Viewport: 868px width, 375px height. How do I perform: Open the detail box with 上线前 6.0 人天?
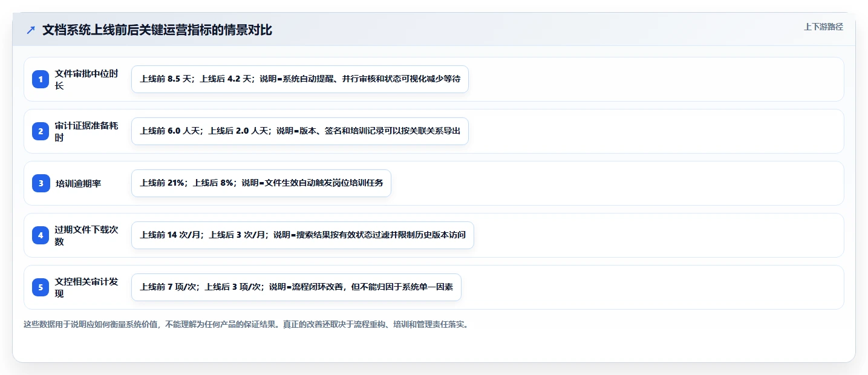click(300, 131)
